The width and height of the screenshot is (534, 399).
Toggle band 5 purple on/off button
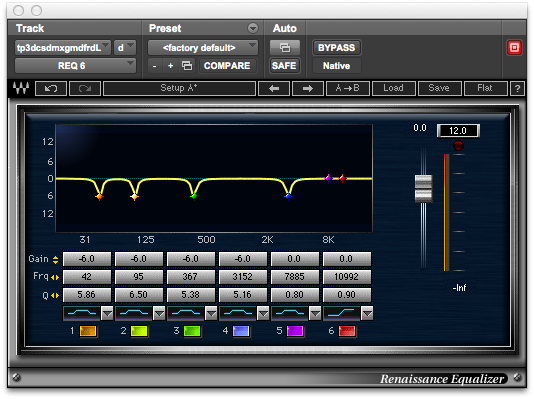(295, 331)
